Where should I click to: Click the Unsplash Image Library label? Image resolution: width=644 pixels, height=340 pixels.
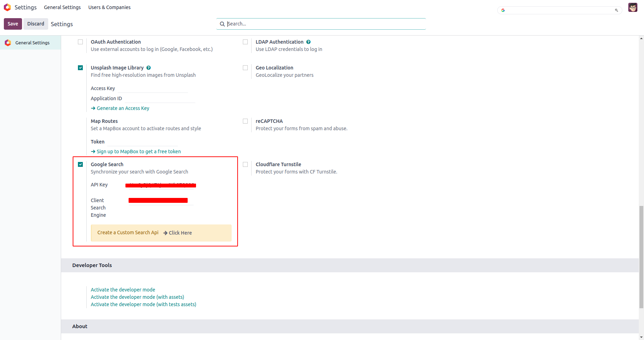(x=117, y=68)
